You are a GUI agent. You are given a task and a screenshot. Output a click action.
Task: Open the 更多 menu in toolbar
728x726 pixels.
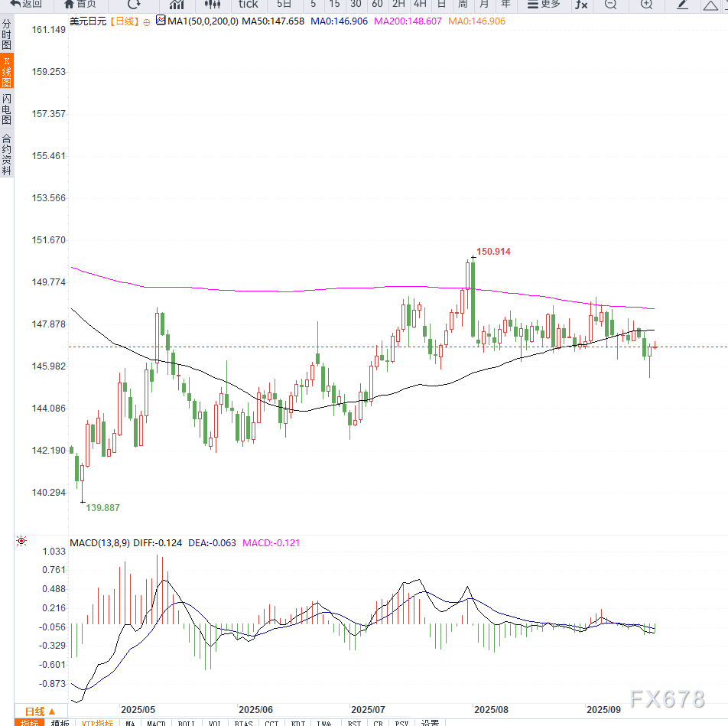point(544,6)
